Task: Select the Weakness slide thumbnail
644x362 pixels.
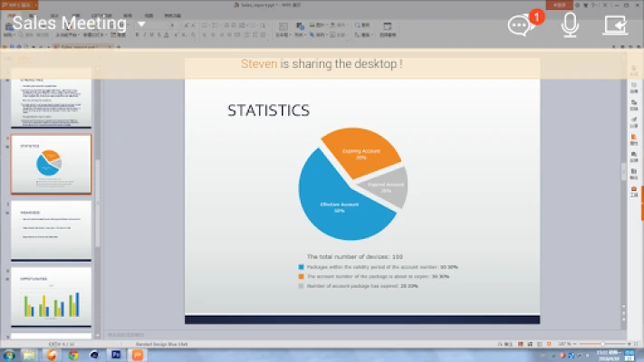Action: click(x=51, y=230)
